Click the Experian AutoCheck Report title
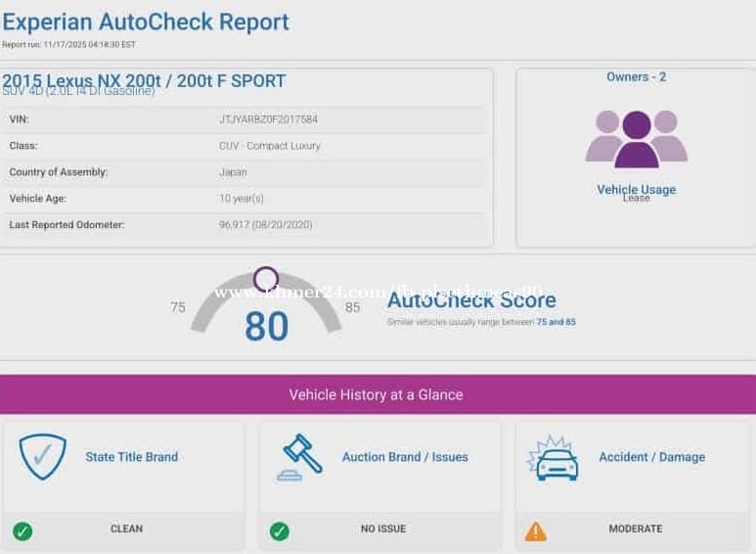This screenshot has width=756, height=554. (146, 22)
